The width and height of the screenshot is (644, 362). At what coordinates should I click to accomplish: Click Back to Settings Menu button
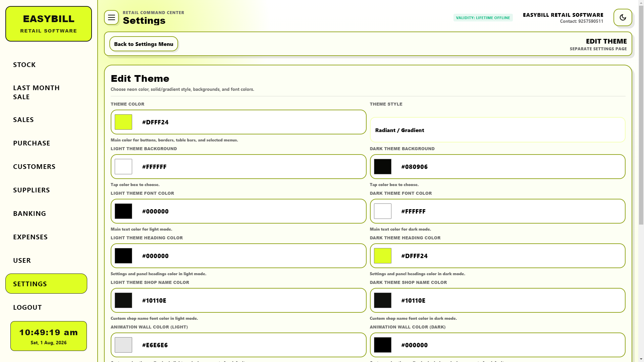144,44
